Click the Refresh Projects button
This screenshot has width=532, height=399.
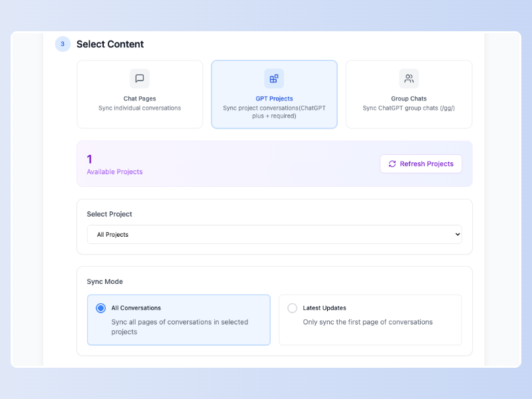[421, 164]
